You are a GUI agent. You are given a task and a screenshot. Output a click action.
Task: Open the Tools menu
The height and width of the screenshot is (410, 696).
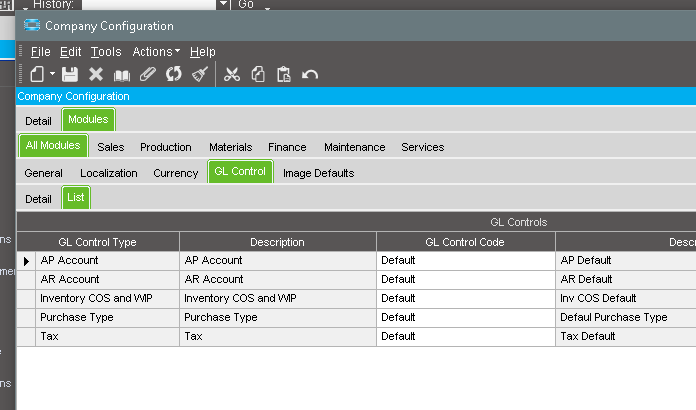105,51
